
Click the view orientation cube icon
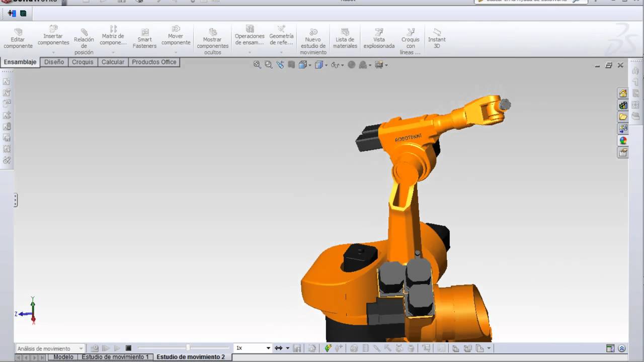(303, 64)
